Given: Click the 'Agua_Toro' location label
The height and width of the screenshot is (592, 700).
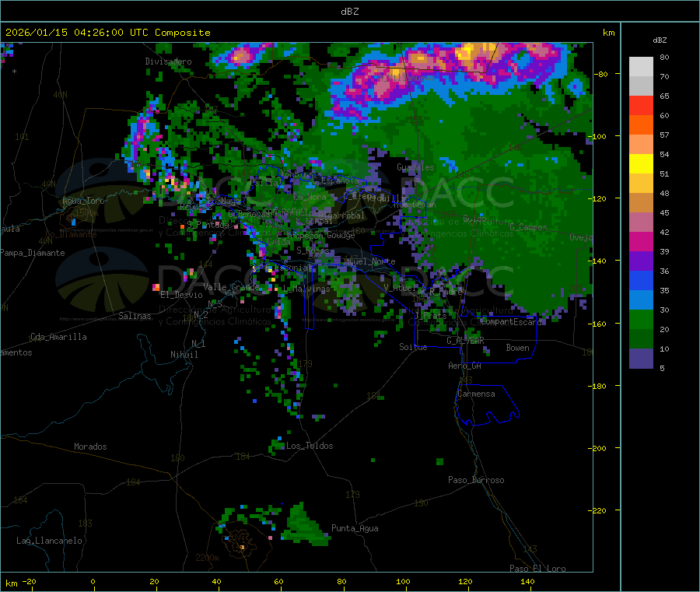Looking at the screenshot, I should [83, 201].
